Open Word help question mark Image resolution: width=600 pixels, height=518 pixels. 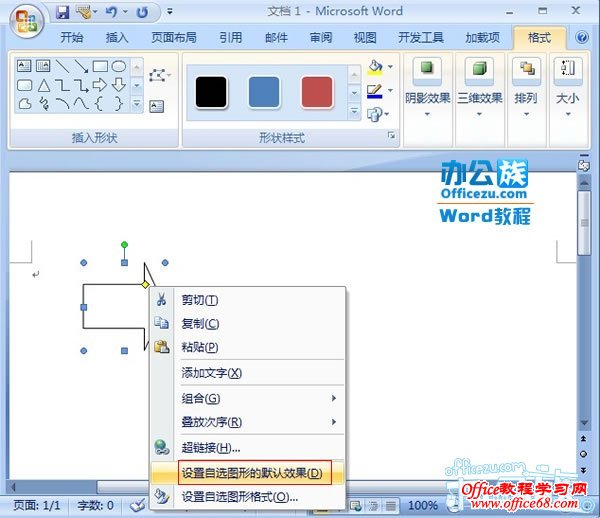point(582,37)
